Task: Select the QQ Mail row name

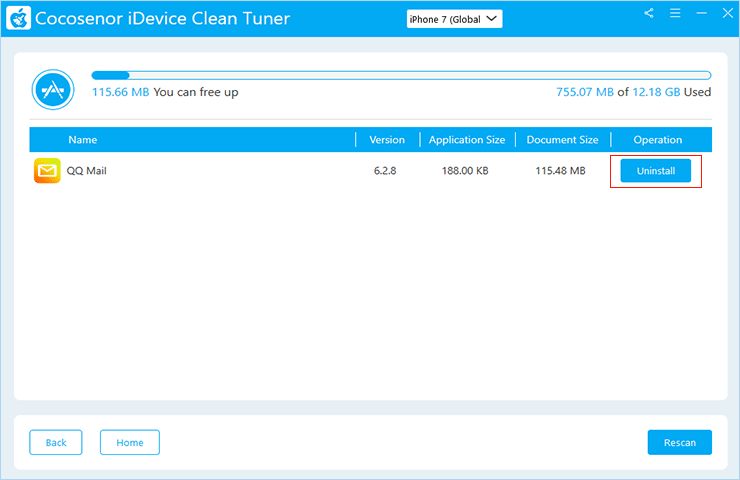Action: coord(86,171)
